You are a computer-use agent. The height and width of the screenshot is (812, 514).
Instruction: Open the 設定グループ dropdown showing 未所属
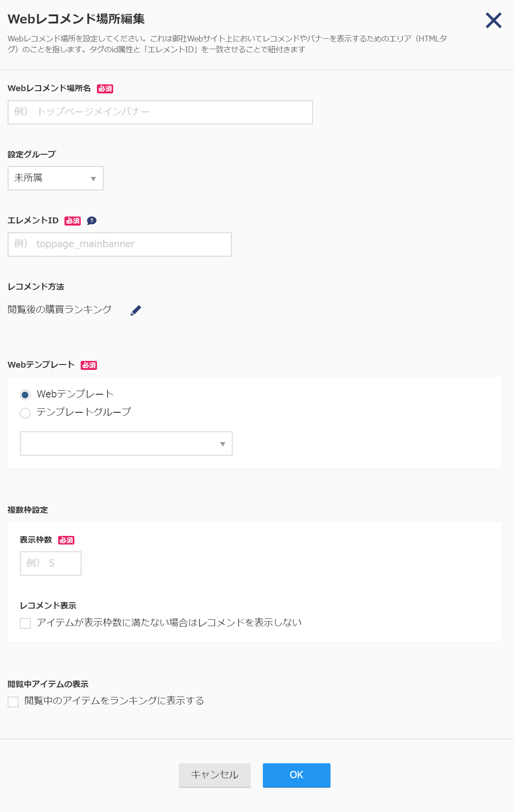(x=55, y=178)
